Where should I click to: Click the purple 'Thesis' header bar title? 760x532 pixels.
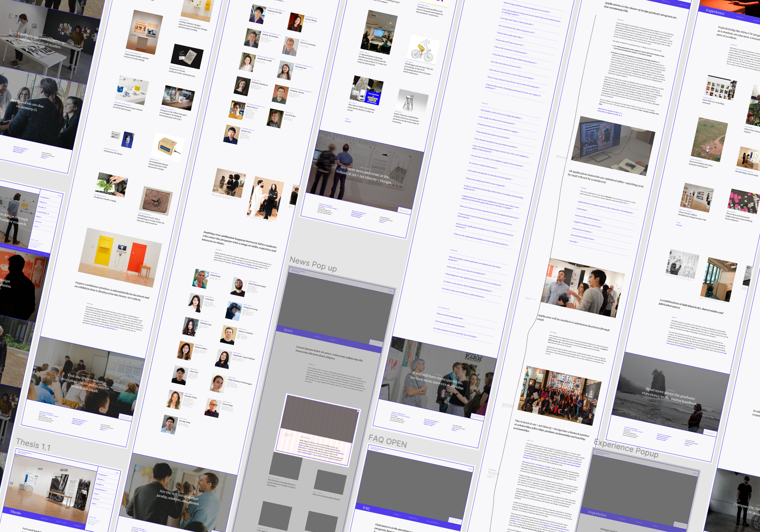[16, 512]
